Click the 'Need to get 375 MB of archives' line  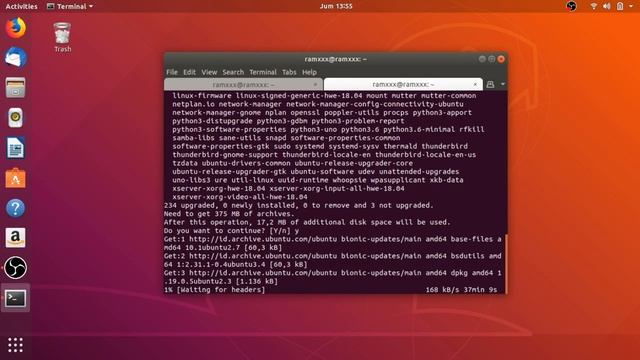pyautogui.click(x=229, y=214)
